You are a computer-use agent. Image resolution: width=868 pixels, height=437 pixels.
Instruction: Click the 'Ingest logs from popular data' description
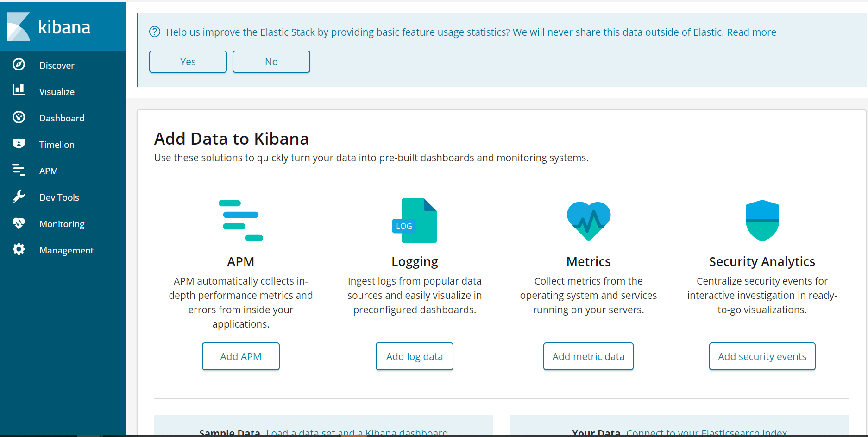pos(415,295)
